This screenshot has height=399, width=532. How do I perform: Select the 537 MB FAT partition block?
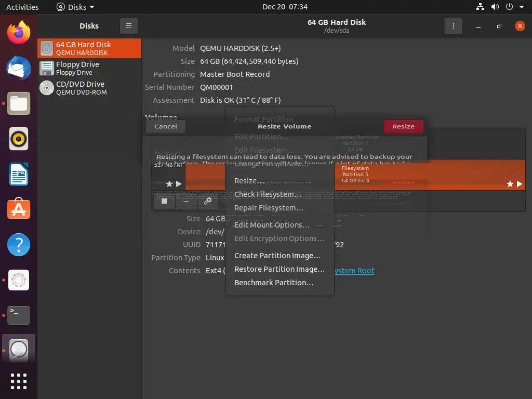168,175
